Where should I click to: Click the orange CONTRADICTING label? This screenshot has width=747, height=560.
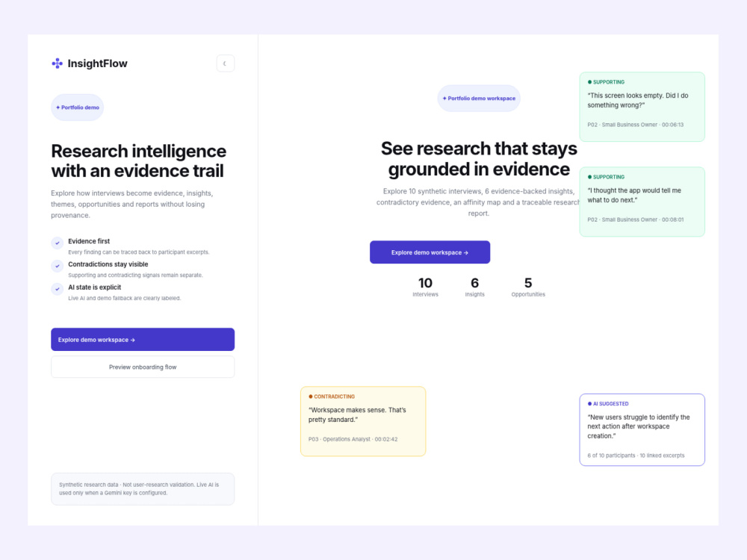tap(332, 396)
